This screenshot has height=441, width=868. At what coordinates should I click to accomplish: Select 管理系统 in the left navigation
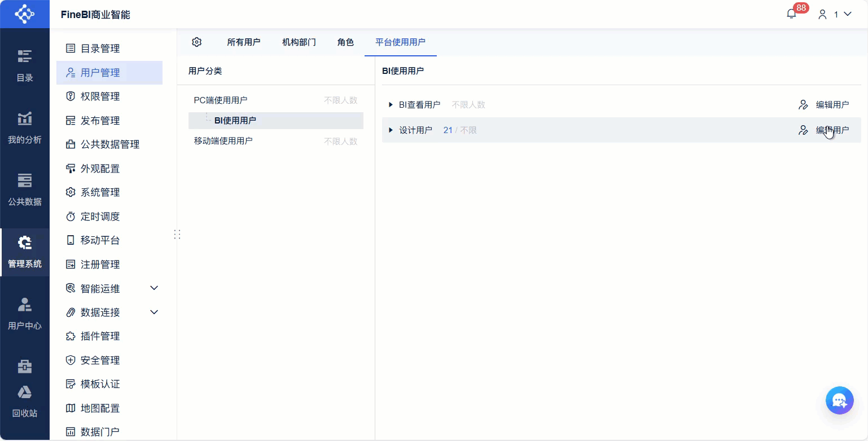click(x=24, y=252)
